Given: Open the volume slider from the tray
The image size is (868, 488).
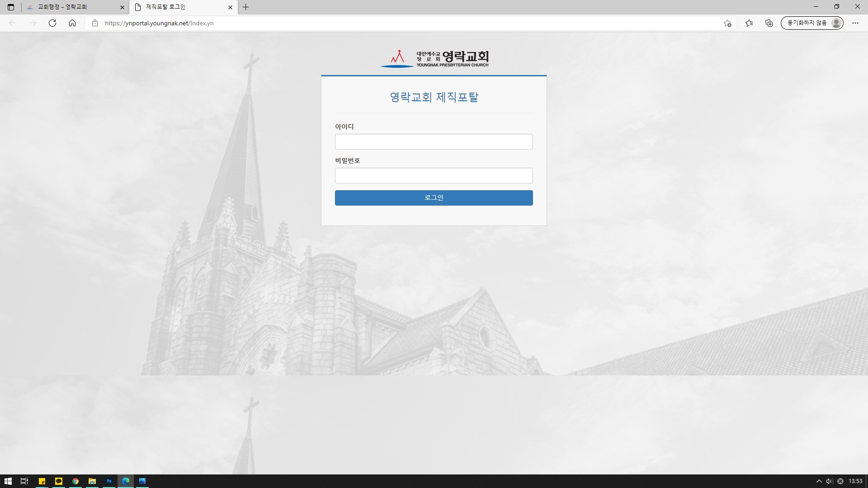Looking at the screenshot, I should 829,482.
